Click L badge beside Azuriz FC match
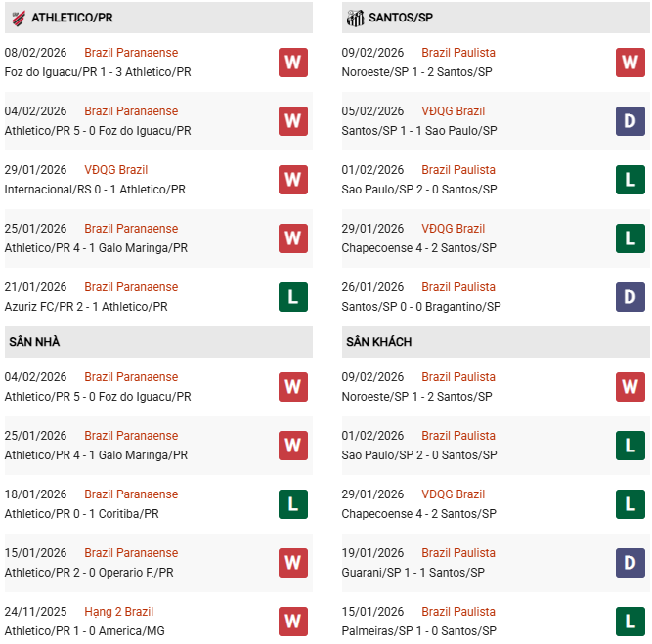 point(293,297)
